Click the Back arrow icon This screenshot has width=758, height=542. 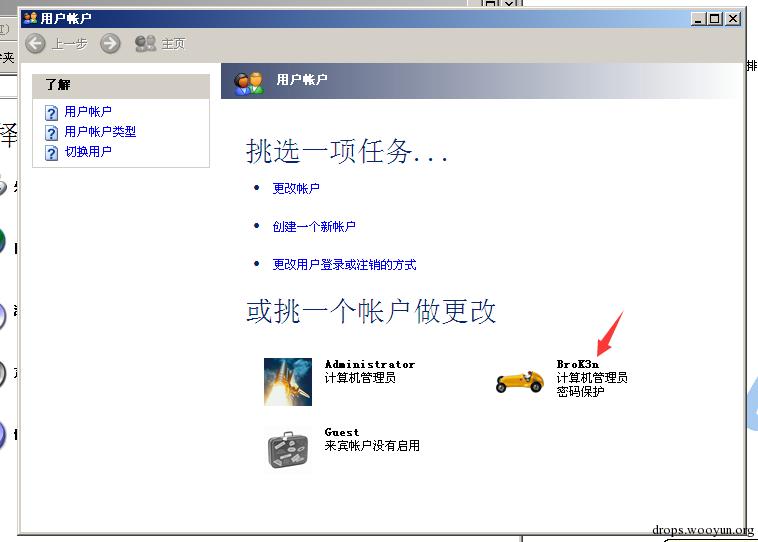pyautogui.click(x=35, y=44)
